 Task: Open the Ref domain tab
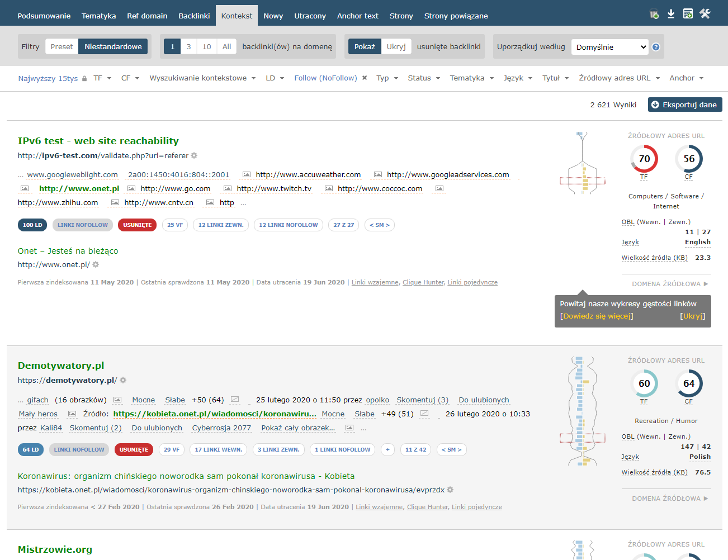tap(147, 16)
